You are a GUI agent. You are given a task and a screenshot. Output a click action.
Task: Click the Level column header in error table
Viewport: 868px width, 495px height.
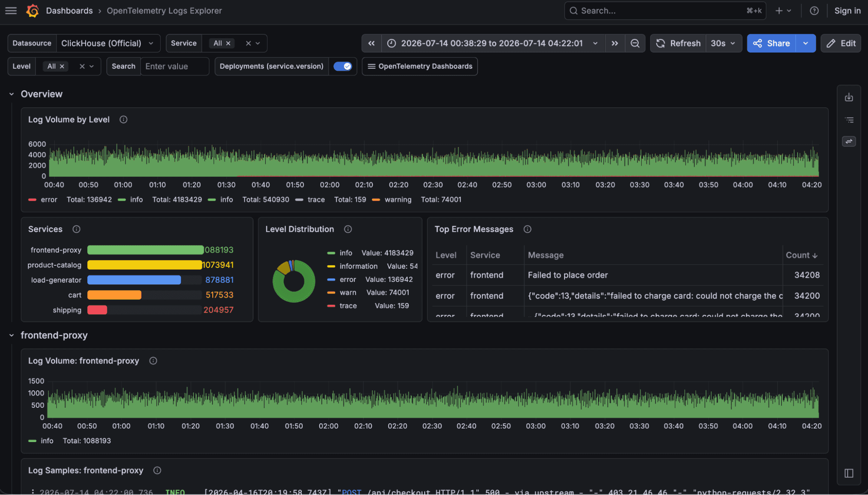(446, 255)
